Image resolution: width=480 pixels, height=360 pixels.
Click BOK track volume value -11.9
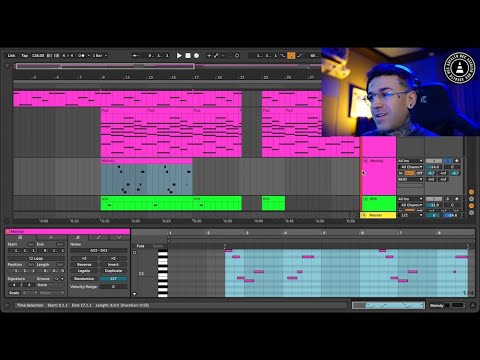tap(434, 205)
